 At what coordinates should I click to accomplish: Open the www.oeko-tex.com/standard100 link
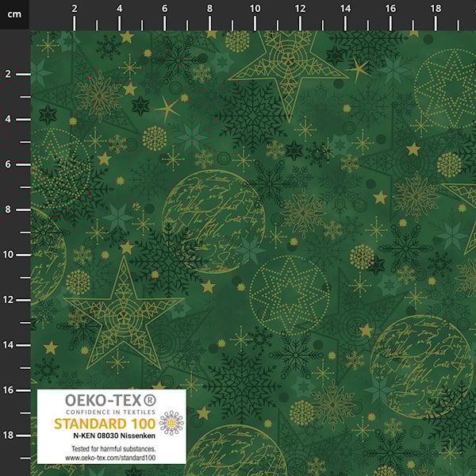pyautogui.click(x=111, y=459)
